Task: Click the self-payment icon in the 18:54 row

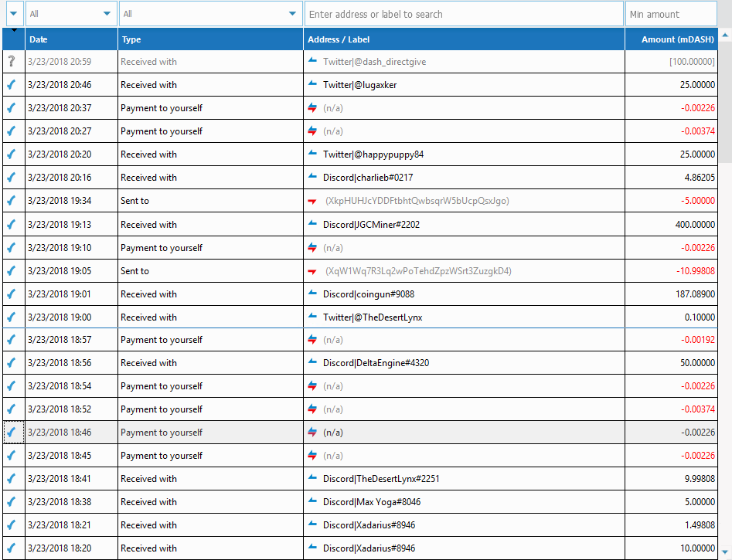Action: 312,386
